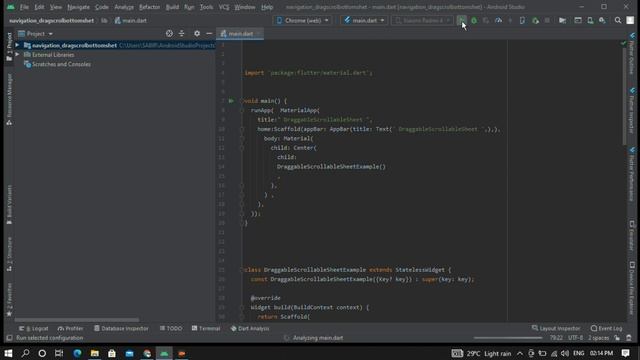
Task: Open the Event Log
Action: (x=607, y=329)
